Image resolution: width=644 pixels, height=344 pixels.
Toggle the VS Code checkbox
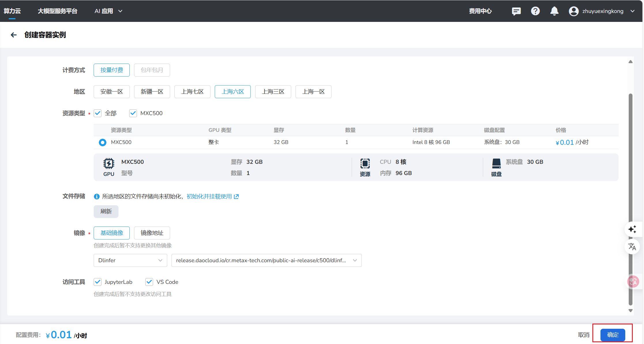coord(149,282)
